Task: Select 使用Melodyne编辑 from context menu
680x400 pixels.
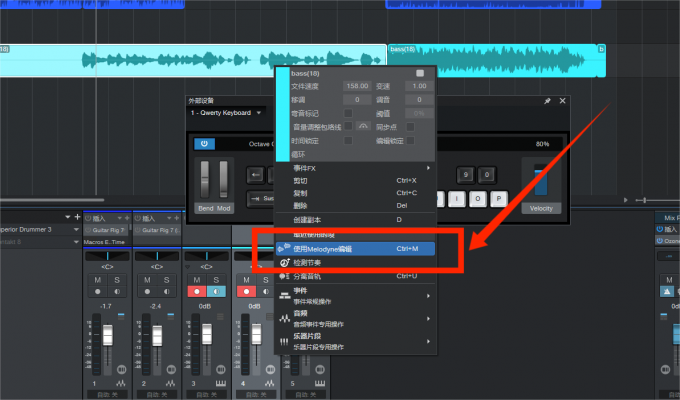Action: [356, 249]
